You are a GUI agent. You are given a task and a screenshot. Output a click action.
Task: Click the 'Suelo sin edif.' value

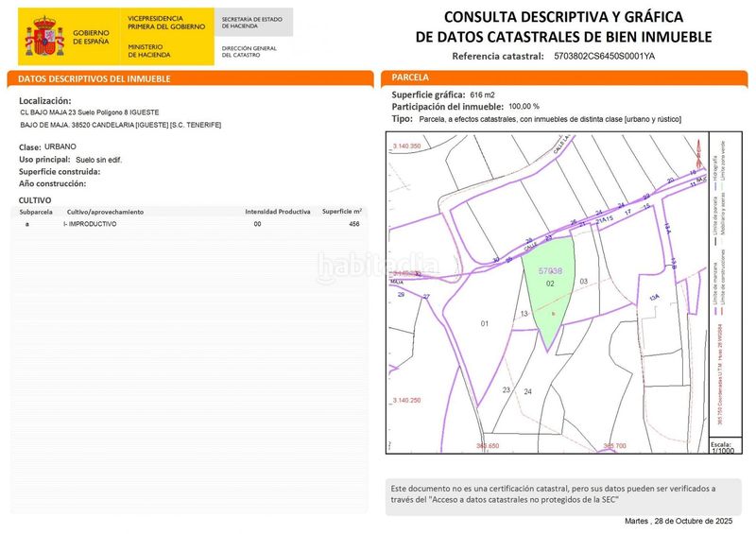click(x=99, y=160)
